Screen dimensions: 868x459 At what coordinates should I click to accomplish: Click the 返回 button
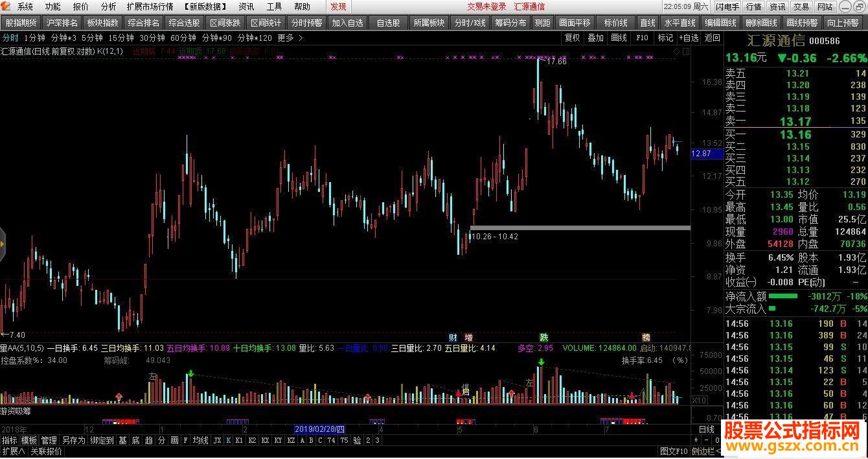[712, 38]
